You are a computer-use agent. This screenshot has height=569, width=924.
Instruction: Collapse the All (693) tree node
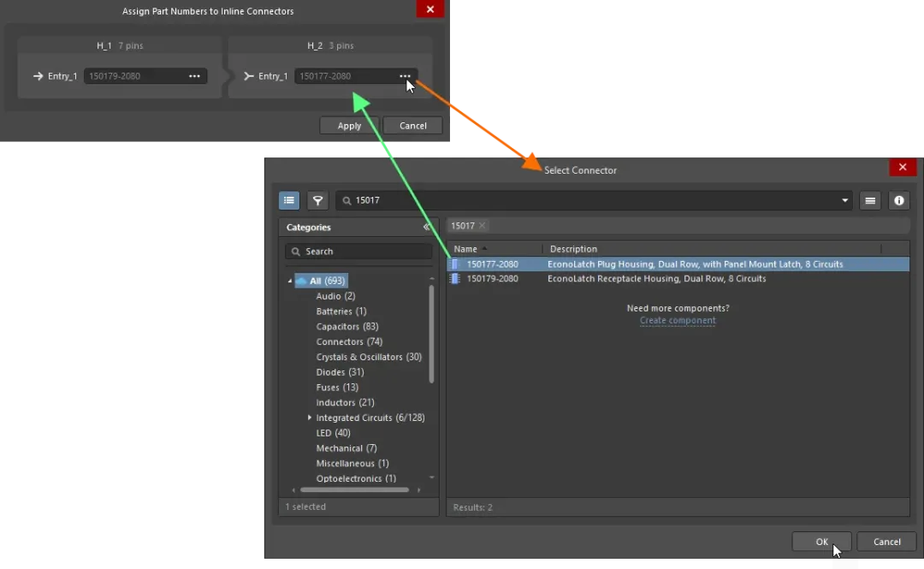tap(290, 282)
